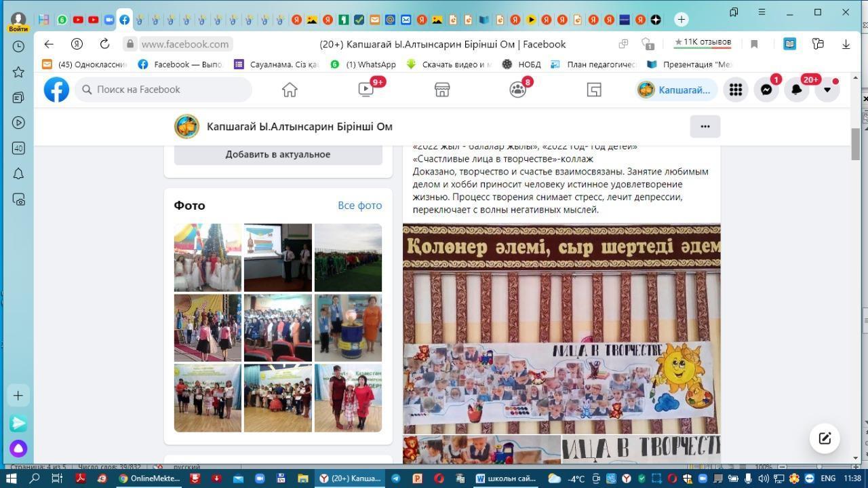Open Facebook Watch video icon
This screenshot has height=488, width=868.
click(x=366, y=90)
